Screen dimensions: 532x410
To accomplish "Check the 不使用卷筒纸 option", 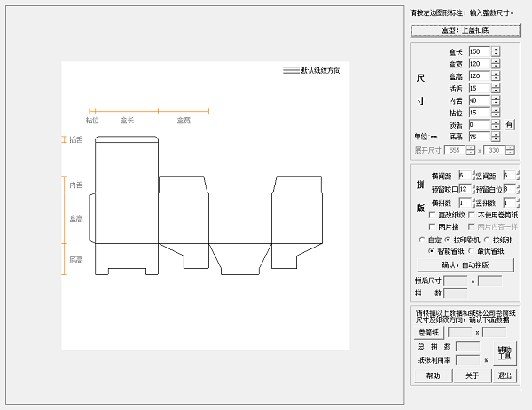I will tap(472, 216).
